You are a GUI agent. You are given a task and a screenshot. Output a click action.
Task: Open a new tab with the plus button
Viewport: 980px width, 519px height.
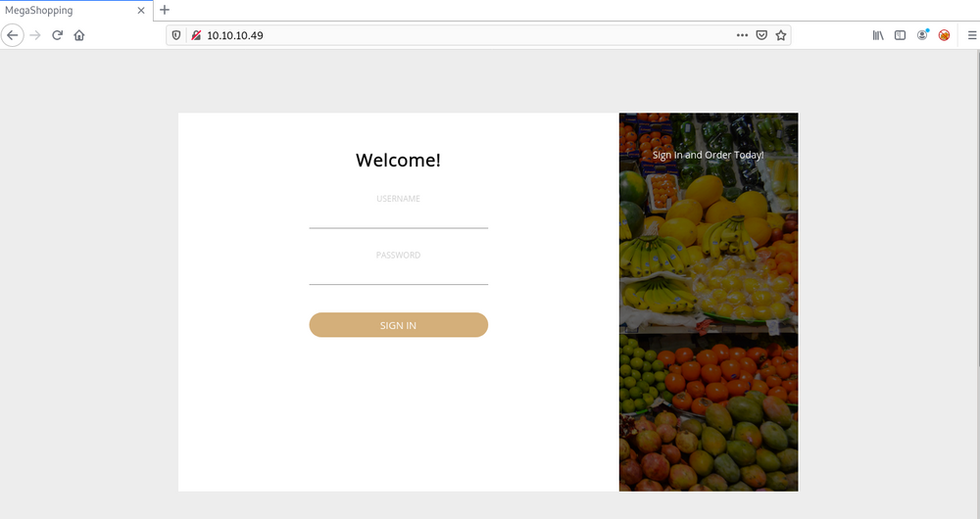tap(165, 10)
